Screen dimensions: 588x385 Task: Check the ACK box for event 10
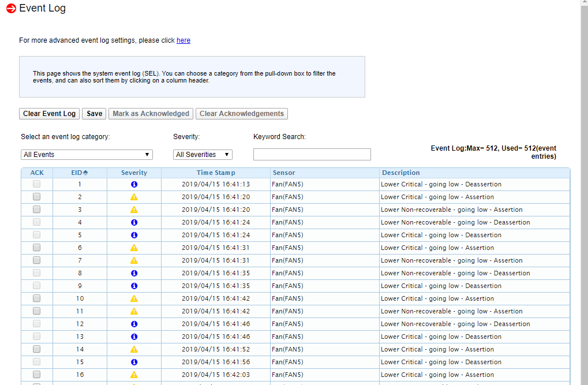36,298
